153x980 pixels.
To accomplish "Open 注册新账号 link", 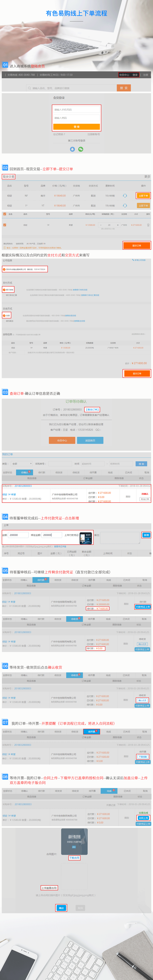I will [94, 134].
